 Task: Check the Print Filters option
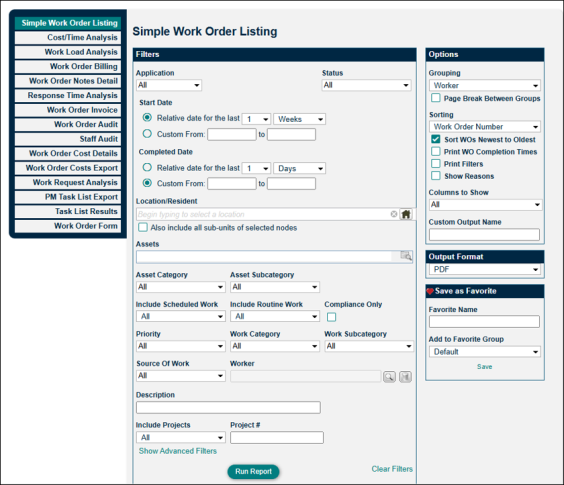pyautogui.click(x=436, y=164)
